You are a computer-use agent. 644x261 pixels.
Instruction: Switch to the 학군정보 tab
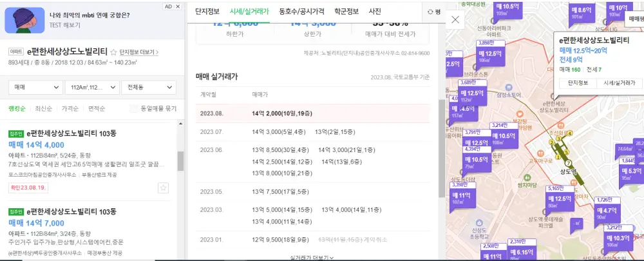346,11
